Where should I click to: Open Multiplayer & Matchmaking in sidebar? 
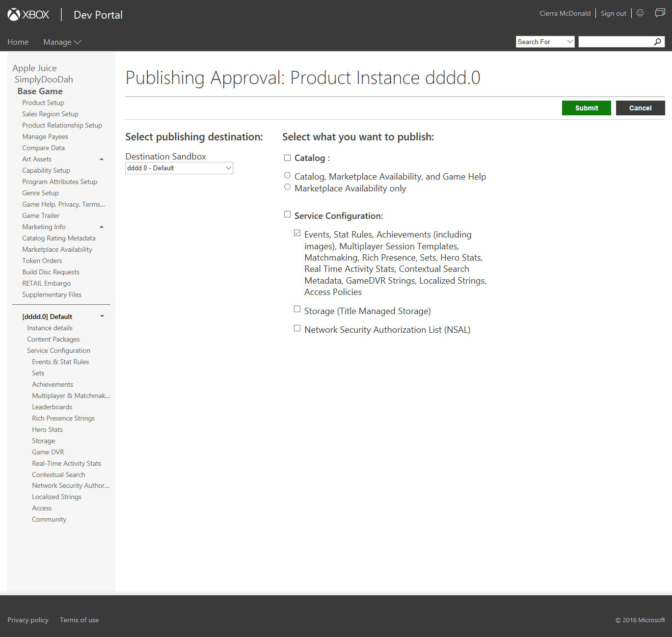(x=71, y=396)
